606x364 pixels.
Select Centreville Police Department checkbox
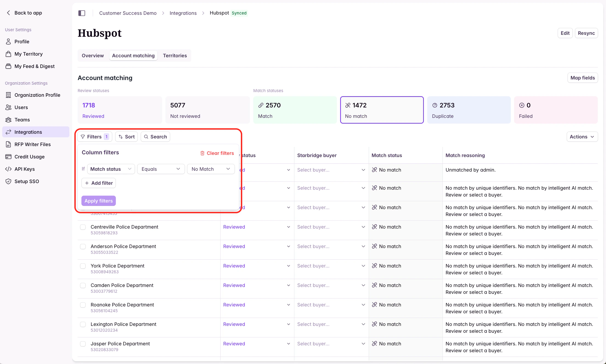coord(83,227)
